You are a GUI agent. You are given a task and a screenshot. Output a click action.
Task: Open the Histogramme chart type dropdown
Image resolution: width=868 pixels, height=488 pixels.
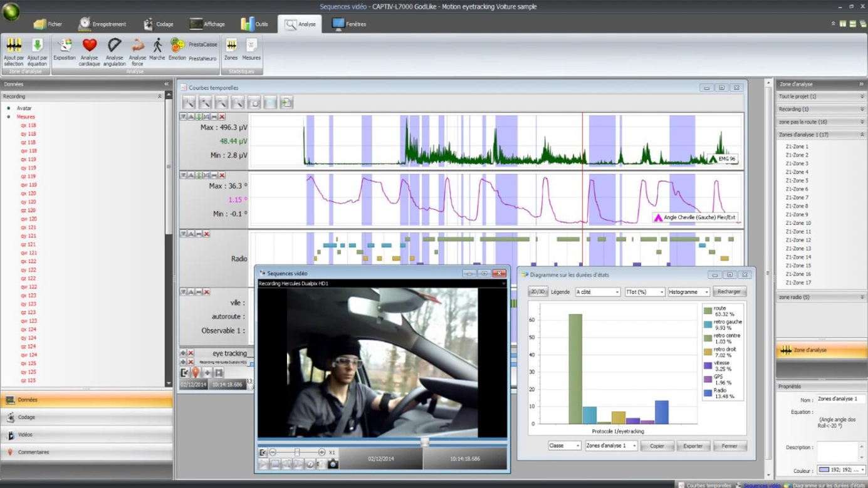coord(688,292)
